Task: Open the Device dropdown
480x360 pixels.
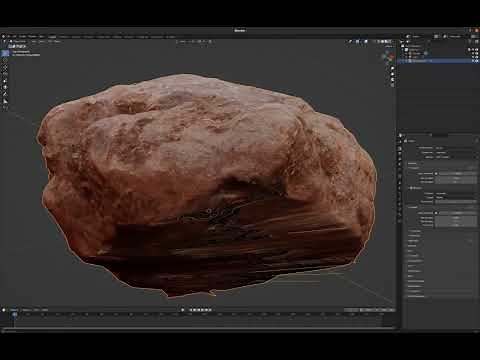Action: [456, 157]
